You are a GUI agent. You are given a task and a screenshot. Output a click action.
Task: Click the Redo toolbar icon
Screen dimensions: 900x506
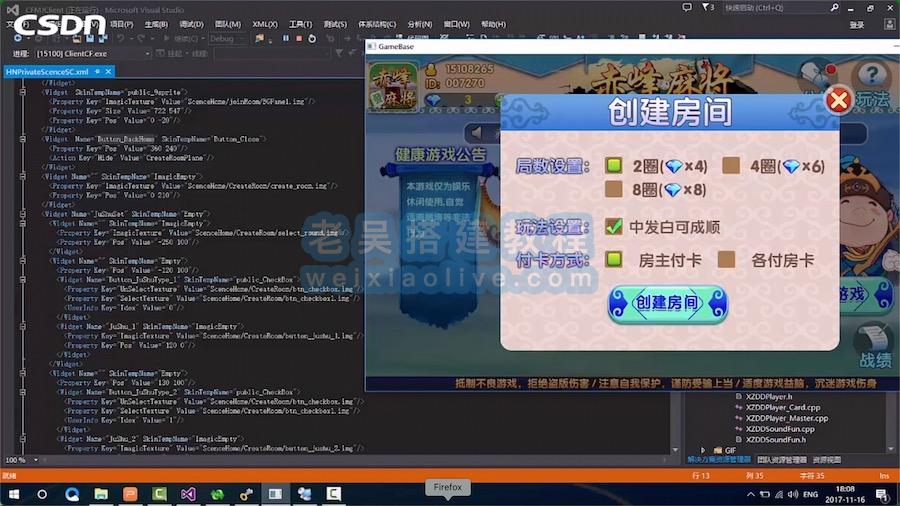click(x=141, y=38)
